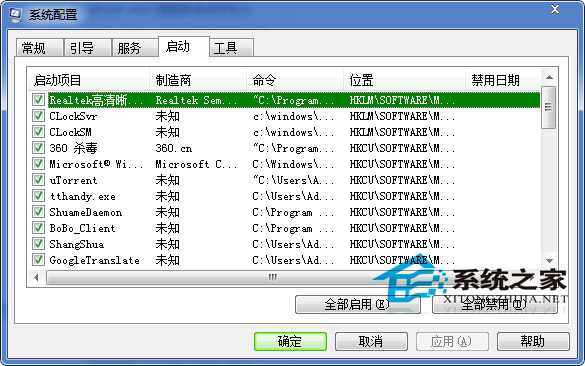585x366 pixels.
Task: Uncheck the CLockSvr startup checkbox
Action: pyautogui.click(x=38, y=116)
